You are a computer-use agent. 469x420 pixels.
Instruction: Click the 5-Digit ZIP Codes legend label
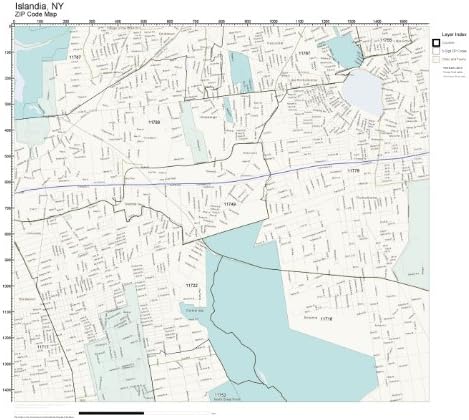point(454,51)
